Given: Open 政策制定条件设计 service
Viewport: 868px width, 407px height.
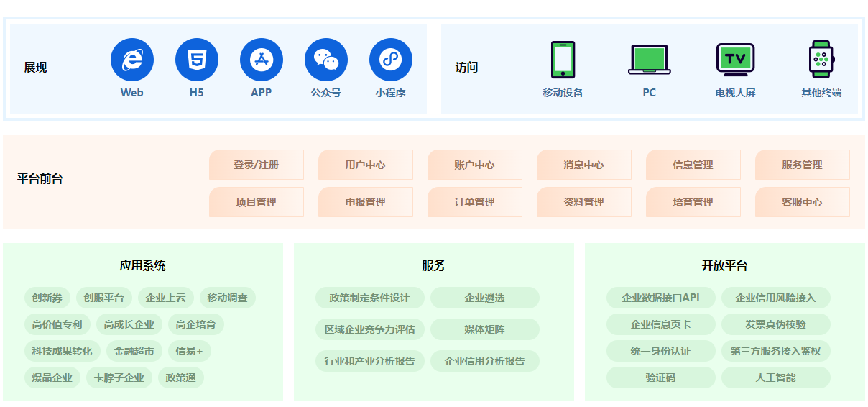Looking at the screenshot, I should (370, 298).
